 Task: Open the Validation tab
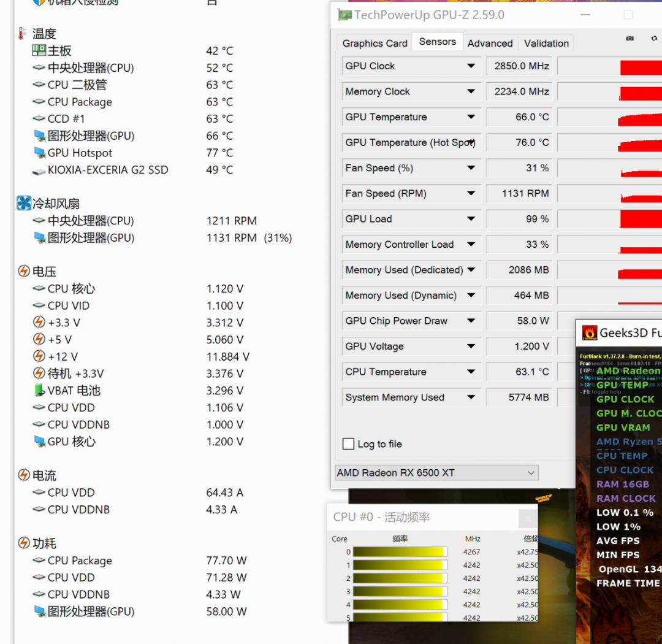tap(546, 43)
